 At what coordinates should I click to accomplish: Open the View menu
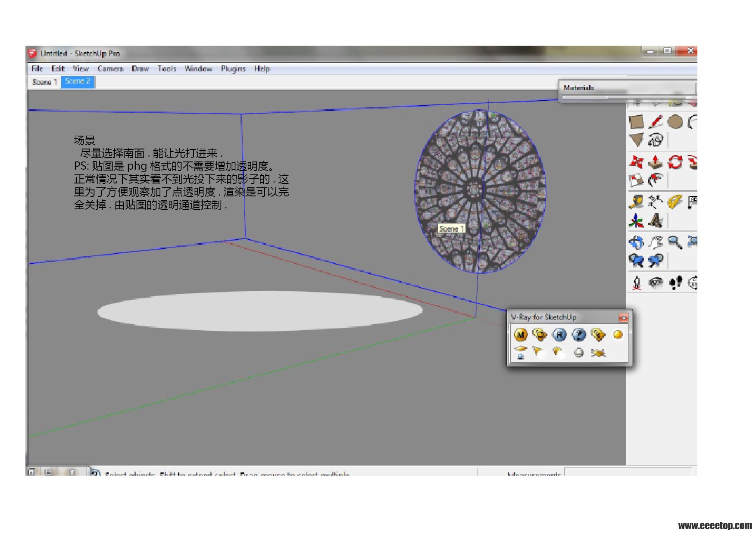click(81, 68)
